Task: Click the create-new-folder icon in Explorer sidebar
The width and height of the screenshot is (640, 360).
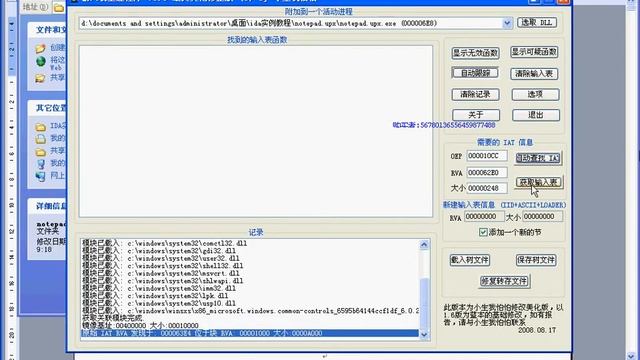Action: point(40,48)
